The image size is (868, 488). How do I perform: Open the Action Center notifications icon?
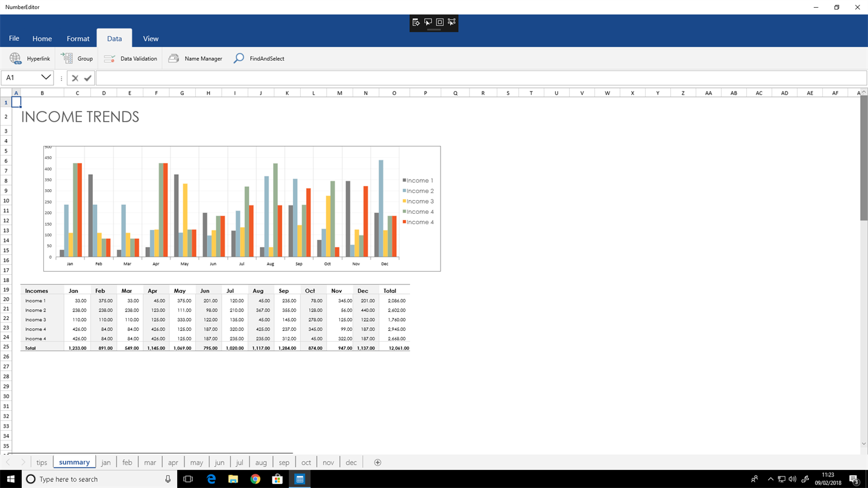point(854,480)
